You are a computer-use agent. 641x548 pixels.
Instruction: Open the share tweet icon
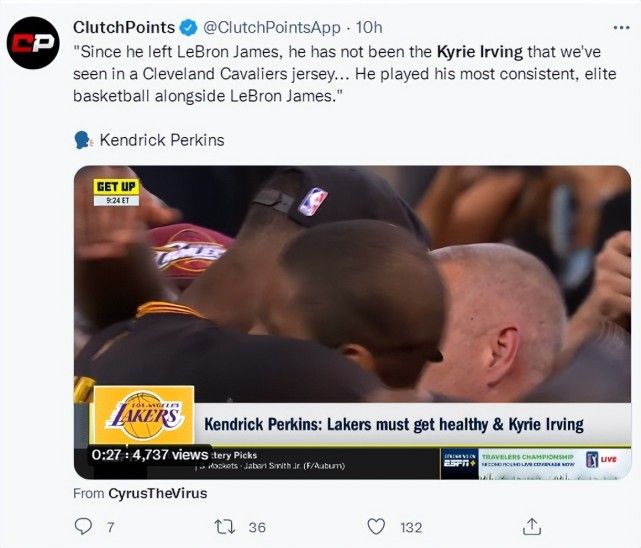coord(533,526)
